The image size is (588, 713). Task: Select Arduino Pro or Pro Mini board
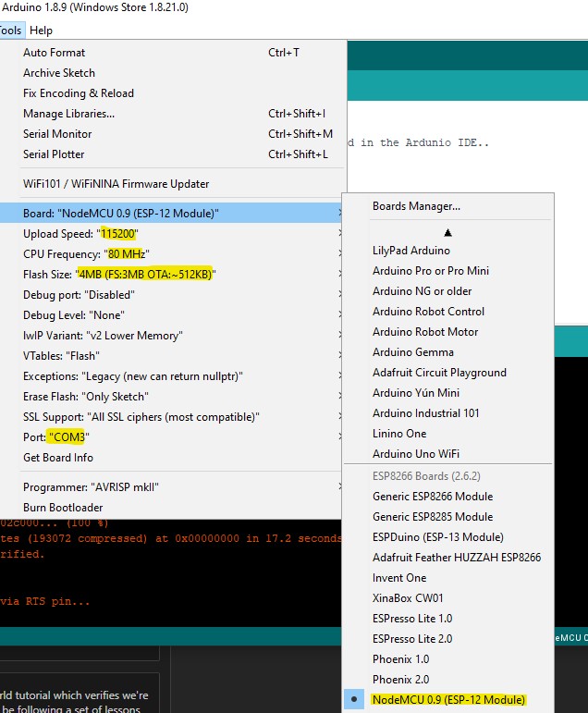click(448, 271)
